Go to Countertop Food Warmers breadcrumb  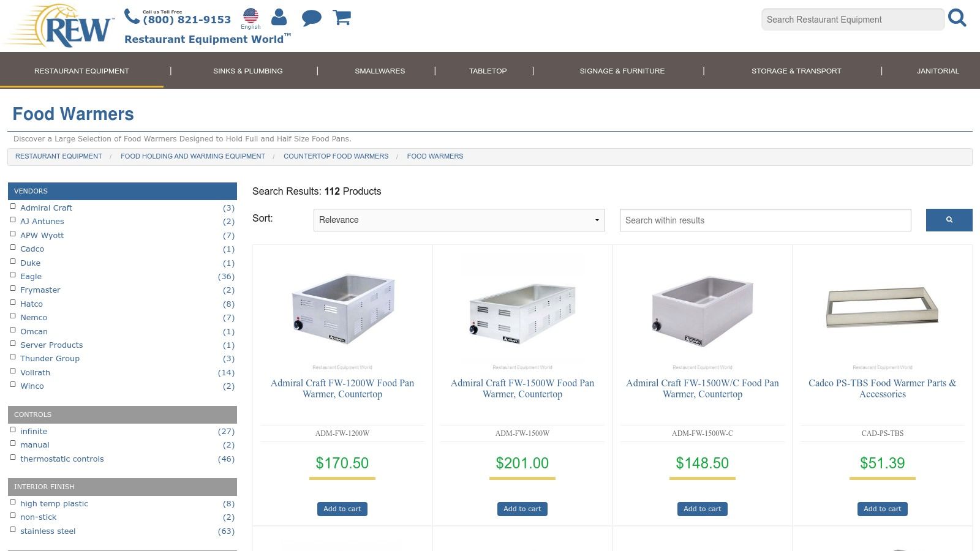point(336,157)
